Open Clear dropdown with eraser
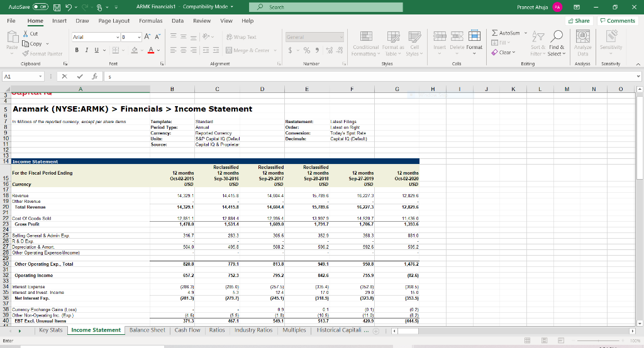 [503, 53]
